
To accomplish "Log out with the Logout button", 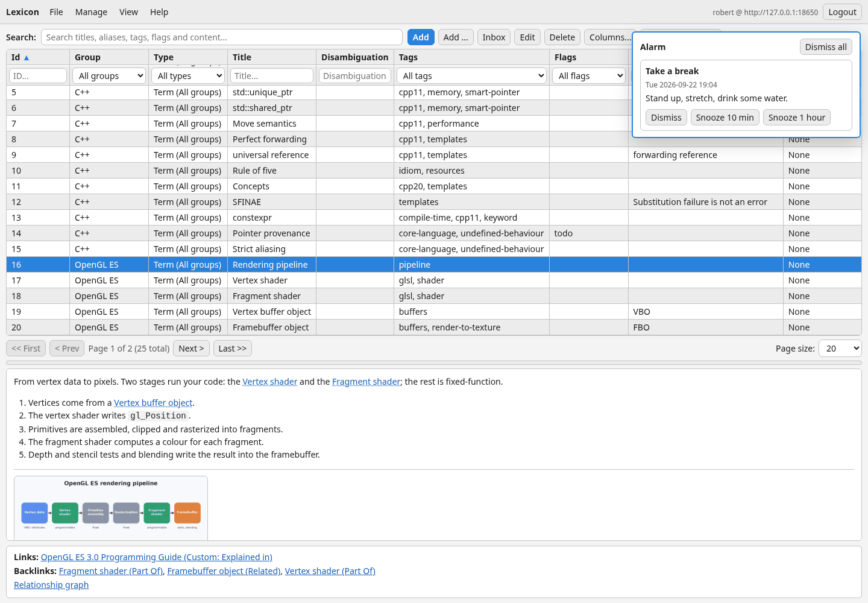I will click(842, 12).
